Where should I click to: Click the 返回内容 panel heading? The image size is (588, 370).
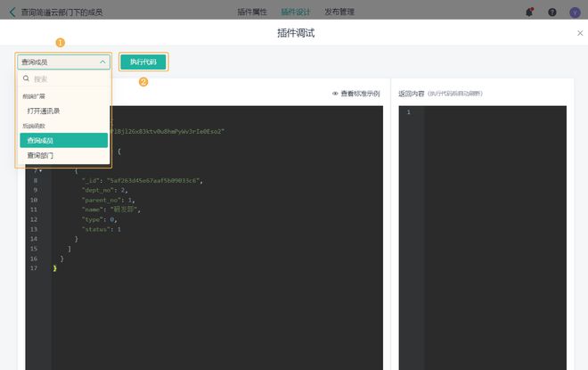tap(411, 94)
